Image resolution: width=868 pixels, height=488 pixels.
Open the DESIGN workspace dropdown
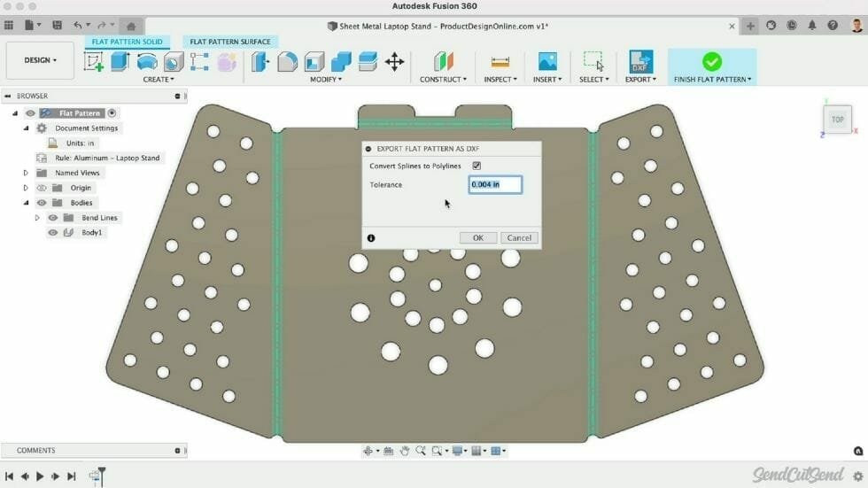pos(40,60)
